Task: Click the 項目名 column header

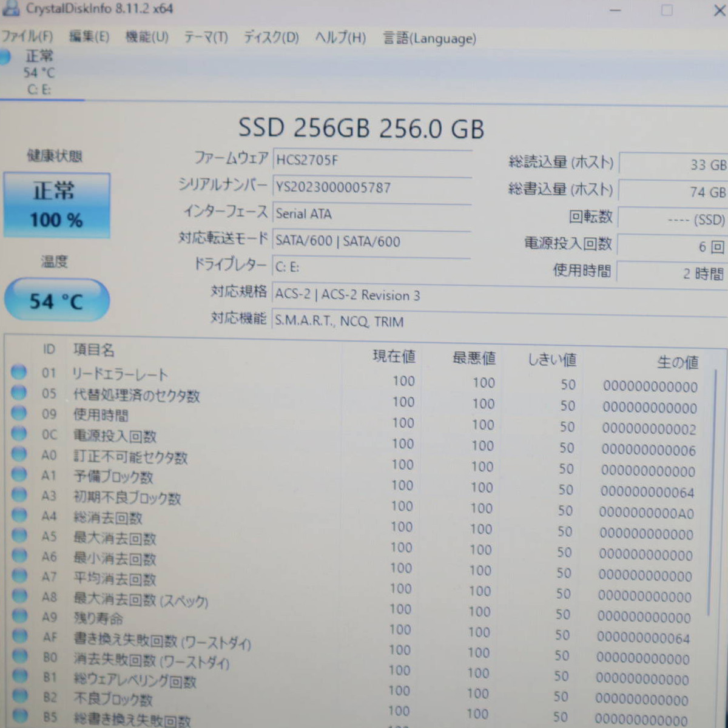Action: pos(94,350)
